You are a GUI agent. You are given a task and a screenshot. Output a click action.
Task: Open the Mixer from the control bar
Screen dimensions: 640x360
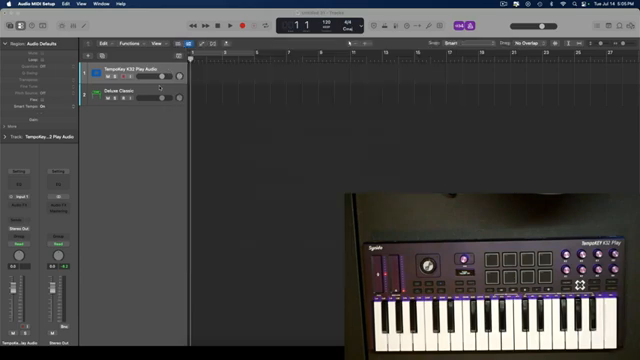[x=73, y=26]
